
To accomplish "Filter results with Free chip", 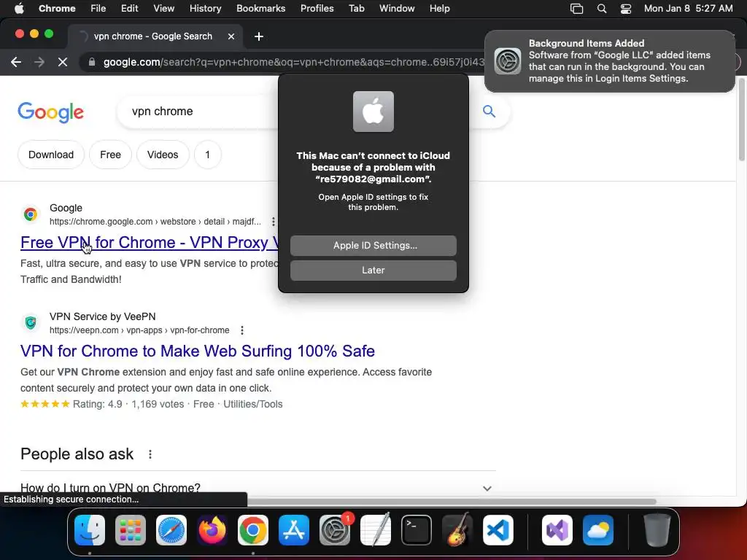I will click(110, 155).
